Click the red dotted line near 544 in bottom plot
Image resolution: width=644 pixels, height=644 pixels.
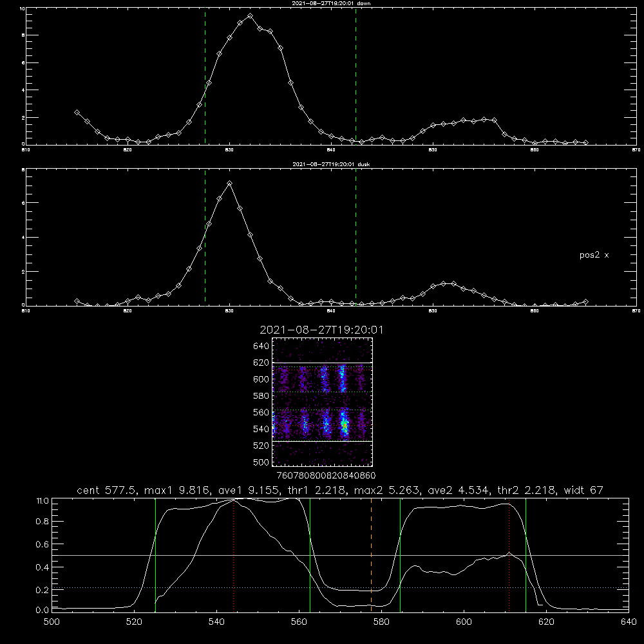[233, 555]
